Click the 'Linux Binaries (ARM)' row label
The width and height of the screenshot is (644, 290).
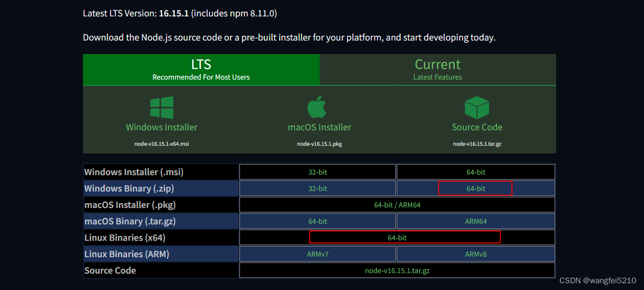click(127, 254)
